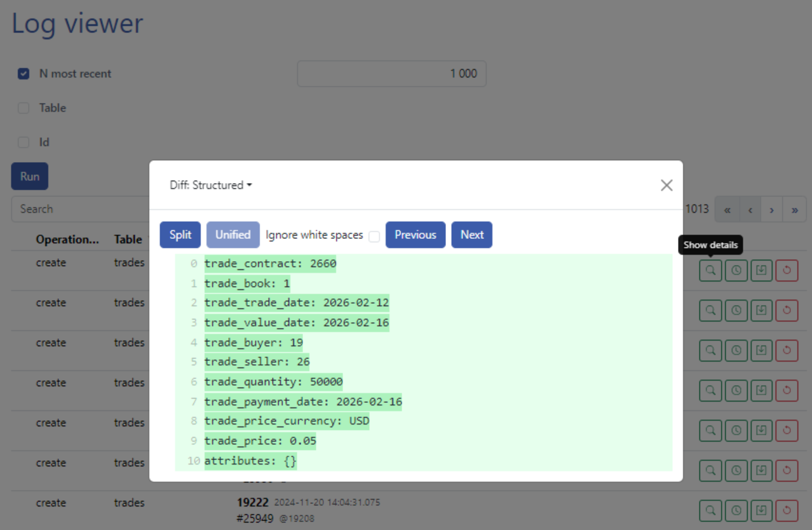The height and width of the screenshot is (530, 812).
Task: Select the diff line trade_quantity: 50000
Action: click(273, 382)
